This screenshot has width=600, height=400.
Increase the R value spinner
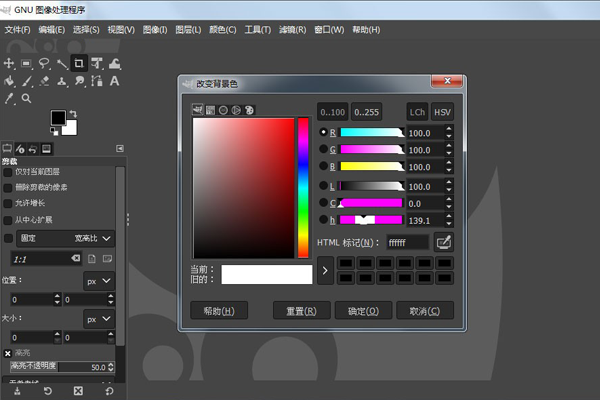point(449,129)
